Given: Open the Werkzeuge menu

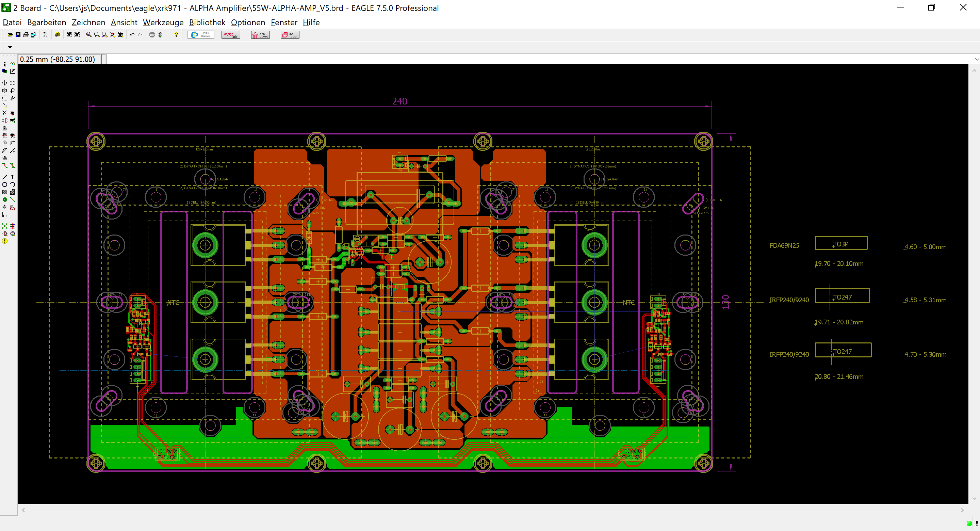Looking at the screenshot, I should click(x=163, y=22).
